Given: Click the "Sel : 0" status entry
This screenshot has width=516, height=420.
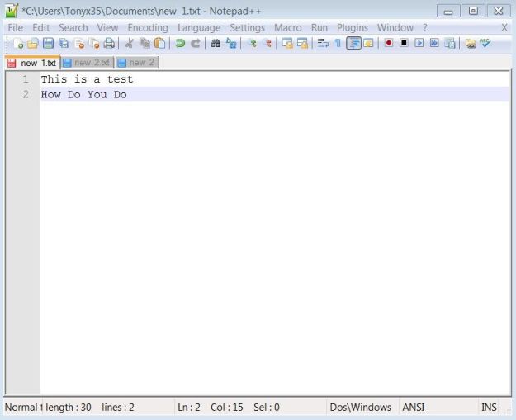Looking at the screenshot, I should (x=267, y=407).
